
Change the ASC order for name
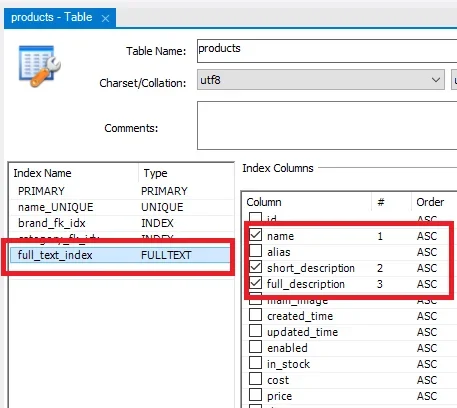(427, 236)
